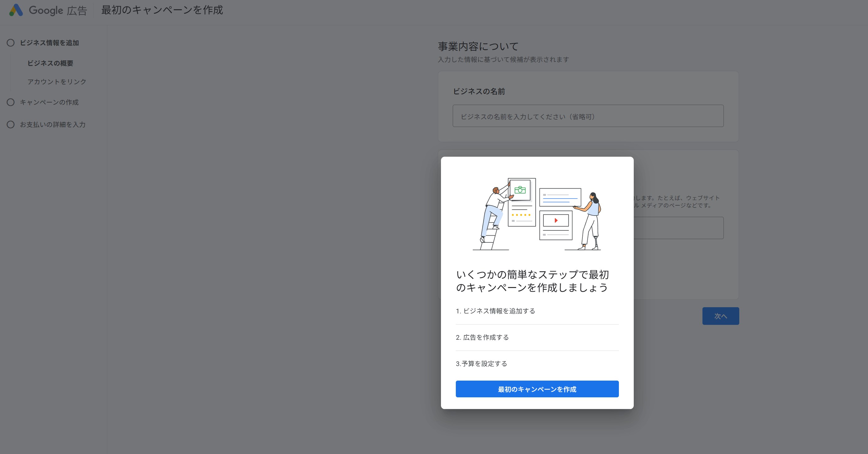The height and width of the screenshot is (454, 868).
Task: Click the ビジネスの名前 input field
Action: [x=588, y=116]
